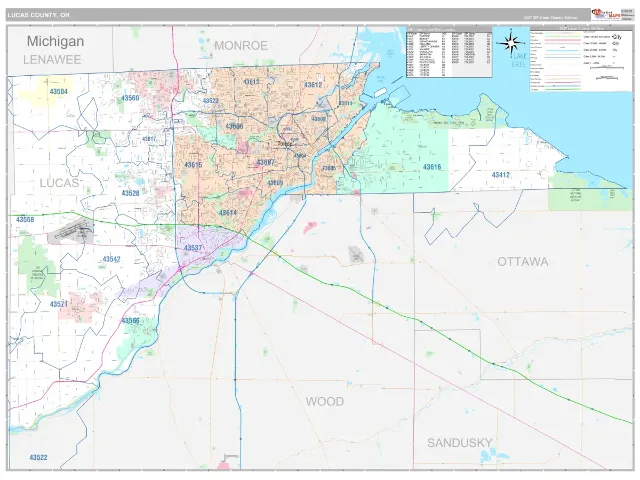Click the map legend panel
This screenshot has width=640, height=480.
coord(580,59)
